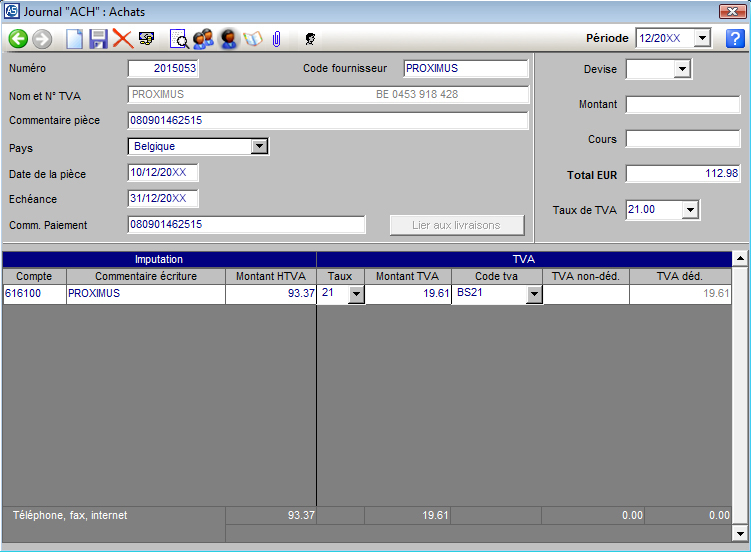
Task: Click the grid scrollbar down arrow
Action: pos(740,533)
